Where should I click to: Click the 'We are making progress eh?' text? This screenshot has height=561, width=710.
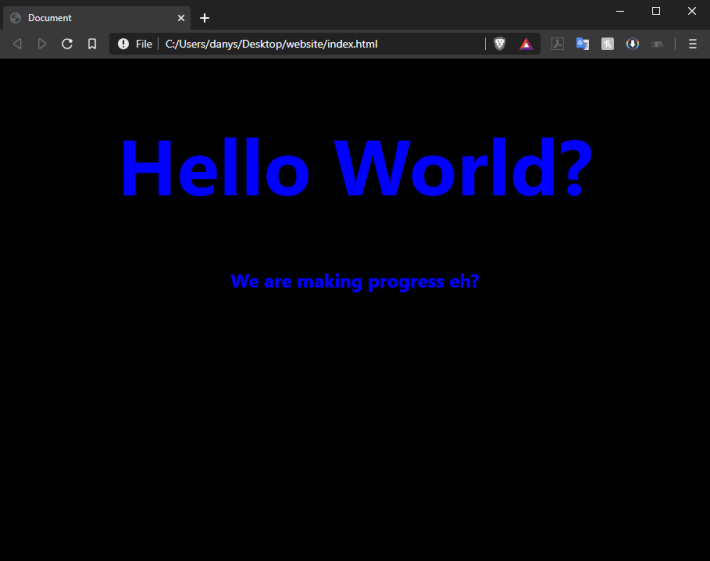[355, 282]
